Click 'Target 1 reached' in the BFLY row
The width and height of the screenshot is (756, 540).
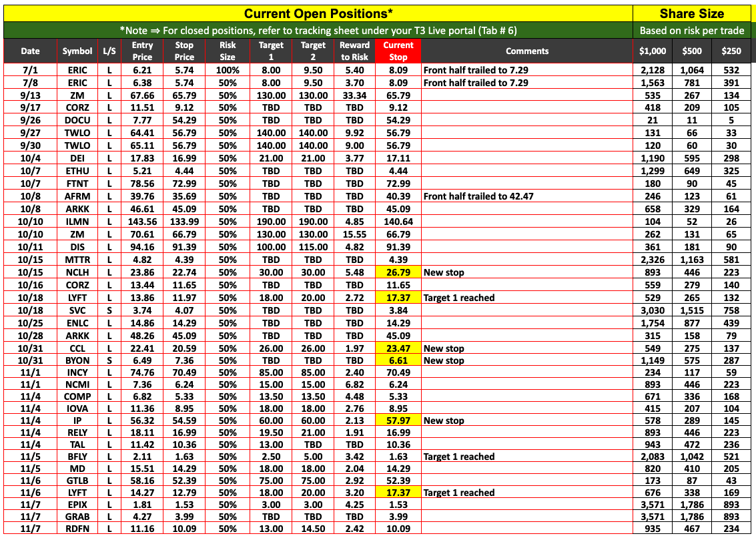pos(459,457)
